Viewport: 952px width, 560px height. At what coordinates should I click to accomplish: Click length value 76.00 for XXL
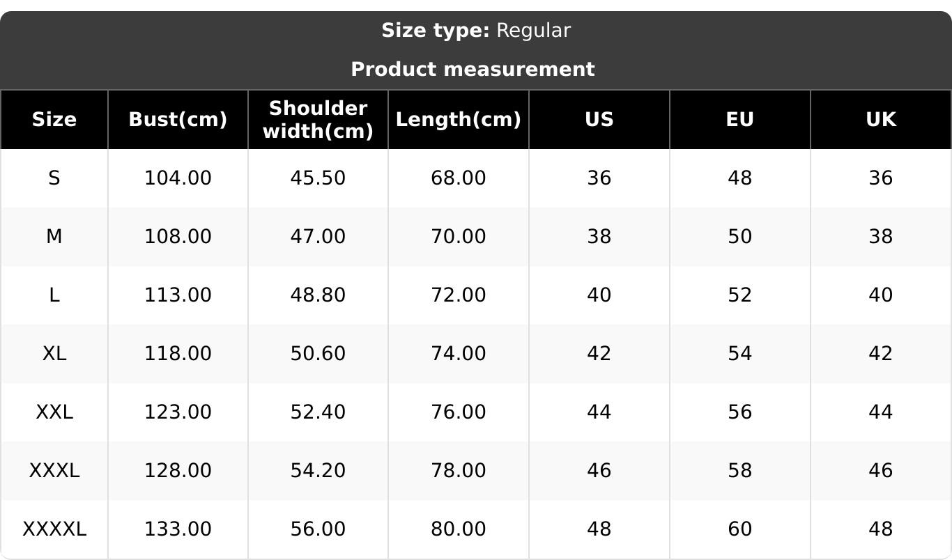[x=459, y=412]
